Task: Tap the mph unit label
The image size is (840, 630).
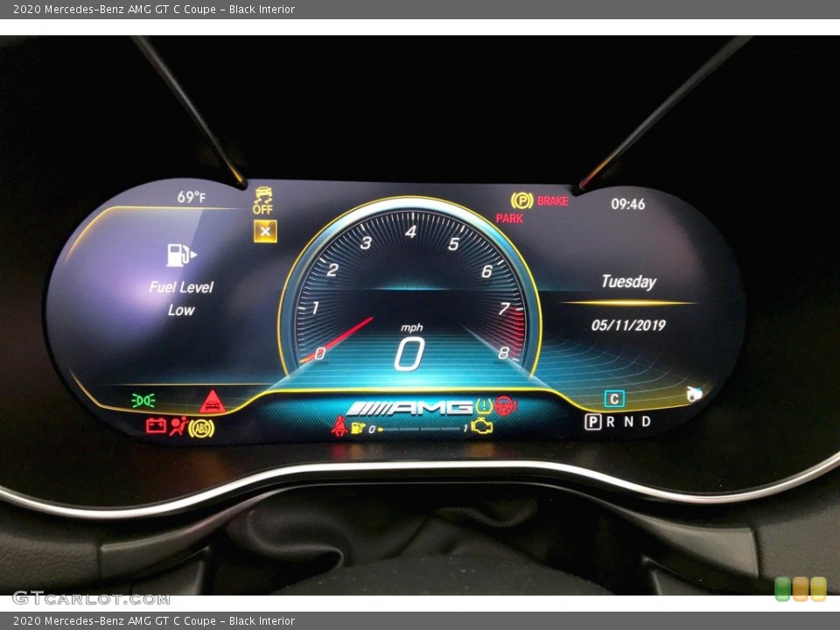Action: tap(411, 327)
